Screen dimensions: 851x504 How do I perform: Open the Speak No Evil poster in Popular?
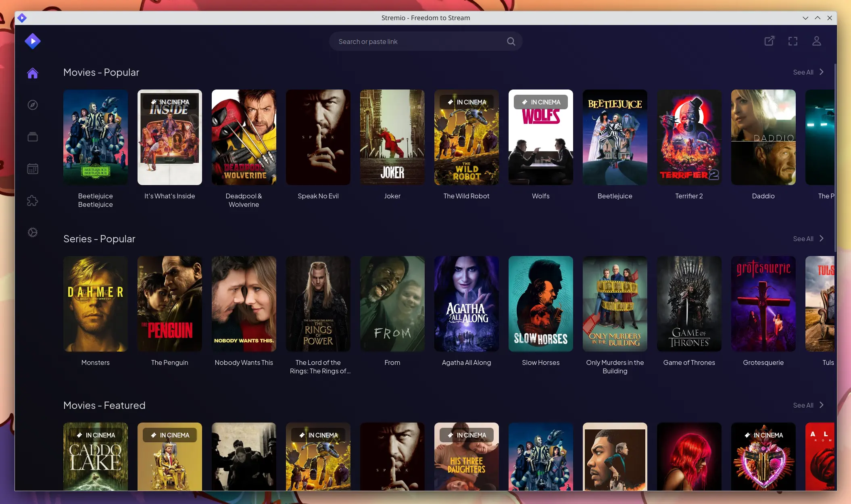click(318, 137)
